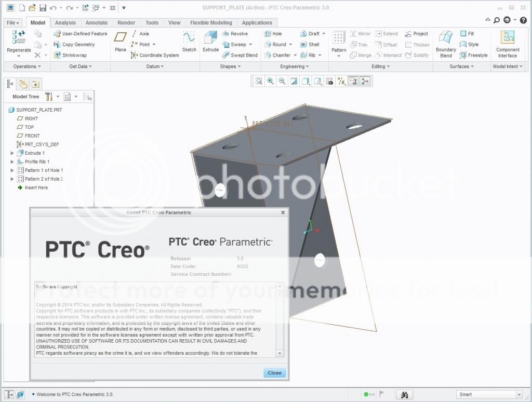The height and width of the screenshot is (402, 532).
Task: Select the Boundary Blend tool
Action: [446, 42]
